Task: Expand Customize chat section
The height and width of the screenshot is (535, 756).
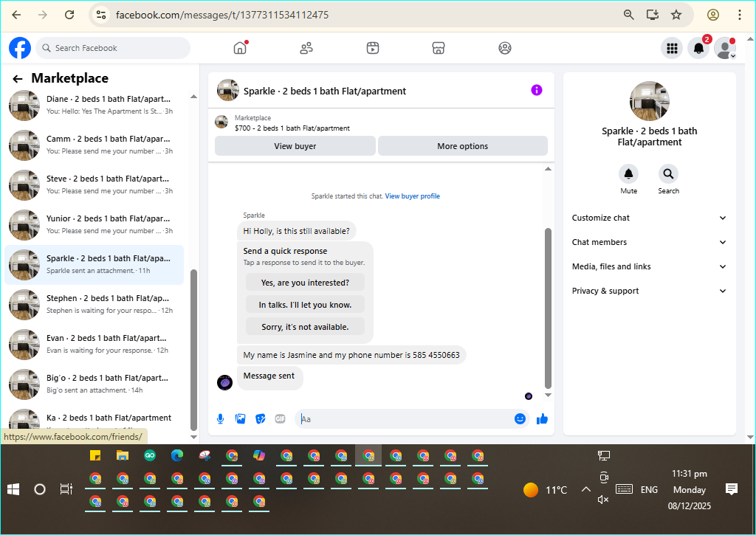Action: pyautogui.click(x=649, y=218)
